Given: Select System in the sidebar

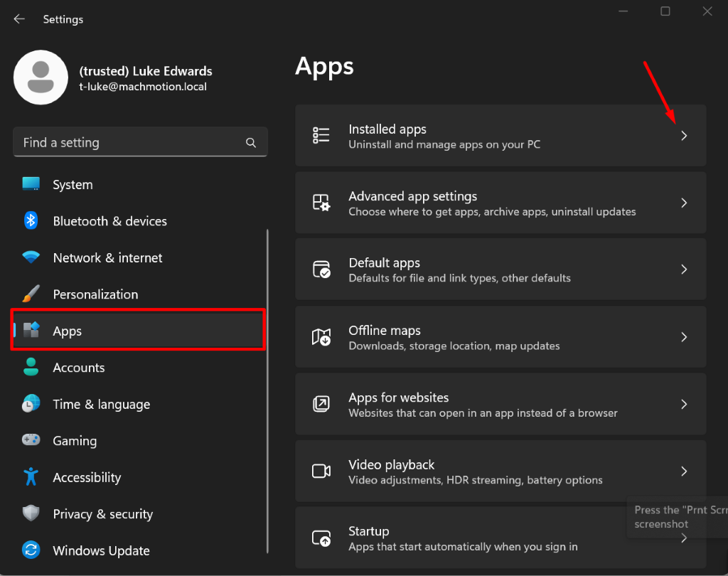Looking at the screenshot, I should [x=73, y=185].
